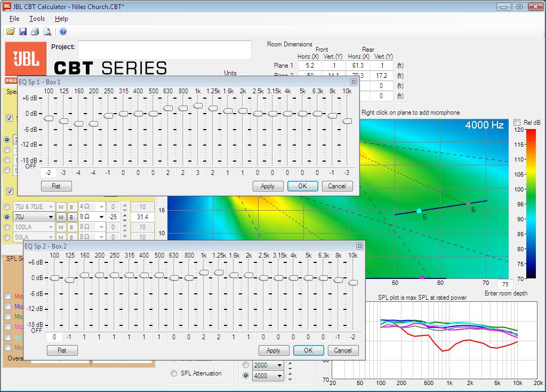
Task: Open the 8 Ω dropdown in 100LA row
Action: 101,227
